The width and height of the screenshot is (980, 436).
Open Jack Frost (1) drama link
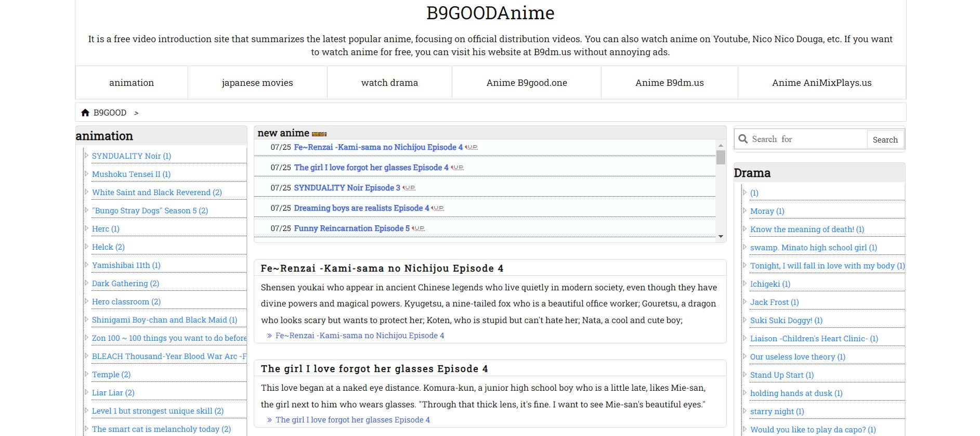click(x=774, y=302)
